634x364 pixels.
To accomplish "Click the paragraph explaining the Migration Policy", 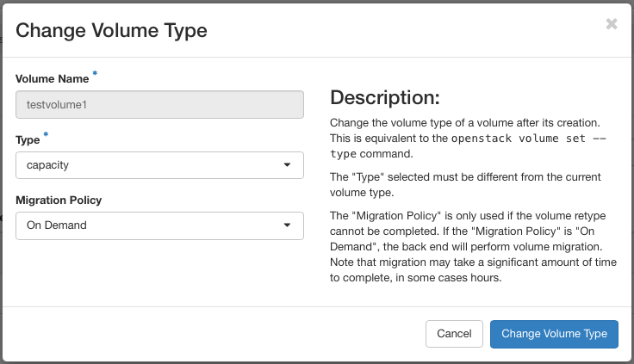I will (x=473, y=246).
